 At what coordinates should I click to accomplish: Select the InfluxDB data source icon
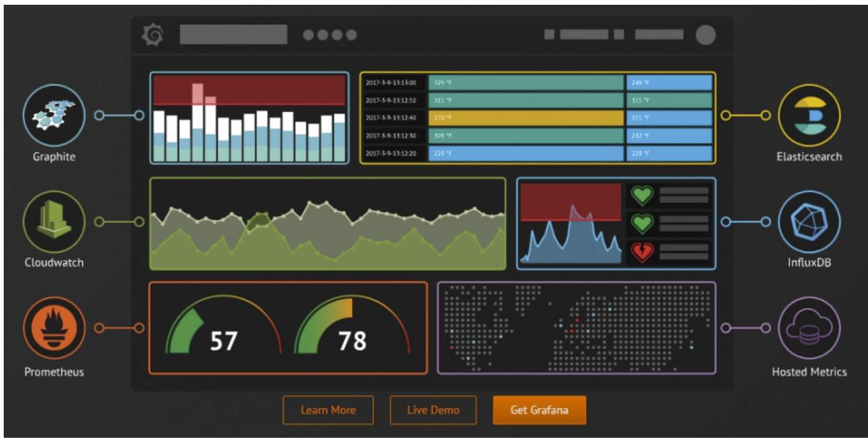tap(809, 221)
